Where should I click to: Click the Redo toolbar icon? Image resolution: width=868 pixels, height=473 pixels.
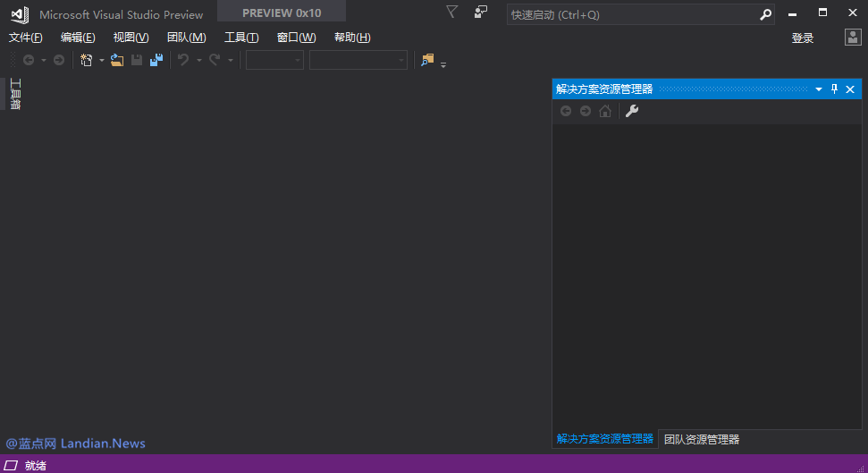click(x=215, y=60)
